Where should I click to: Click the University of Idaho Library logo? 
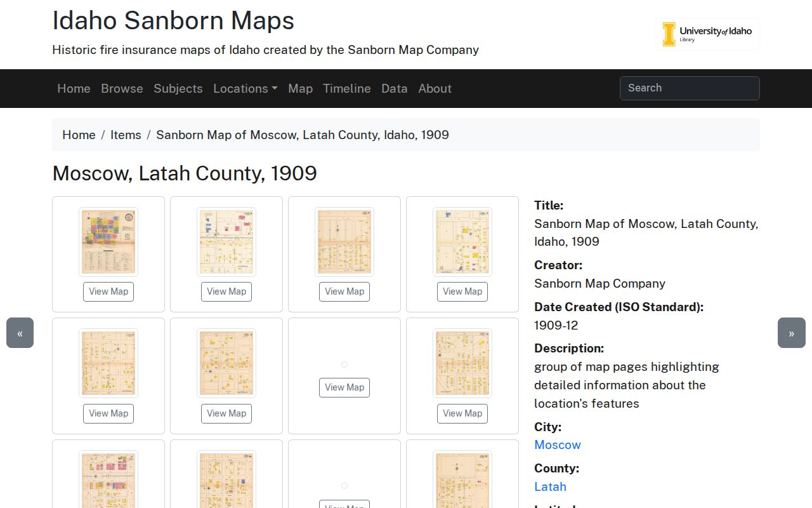tap(707, 34)
